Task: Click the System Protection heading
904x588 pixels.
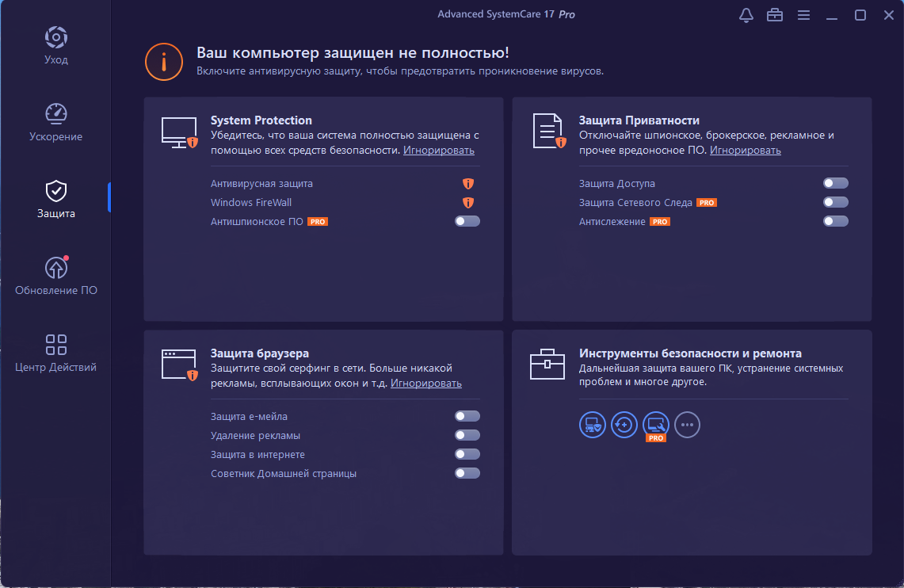Action: pyautogui.click(x=261, y=120)
